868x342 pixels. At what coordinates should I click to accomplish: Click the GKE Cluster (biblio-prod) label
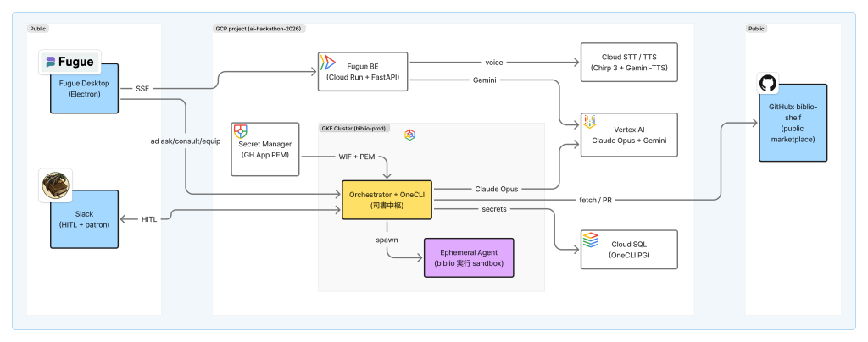tap(355, 128)
